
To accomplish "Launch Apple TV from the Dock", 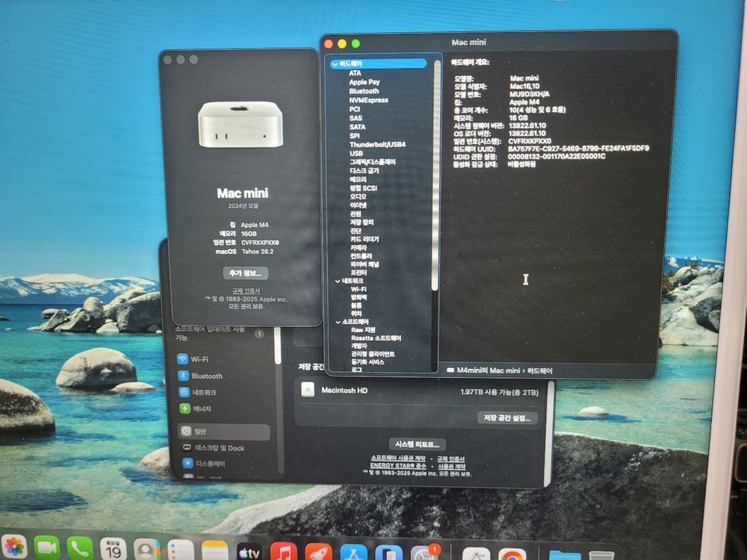I will point(249,553).
